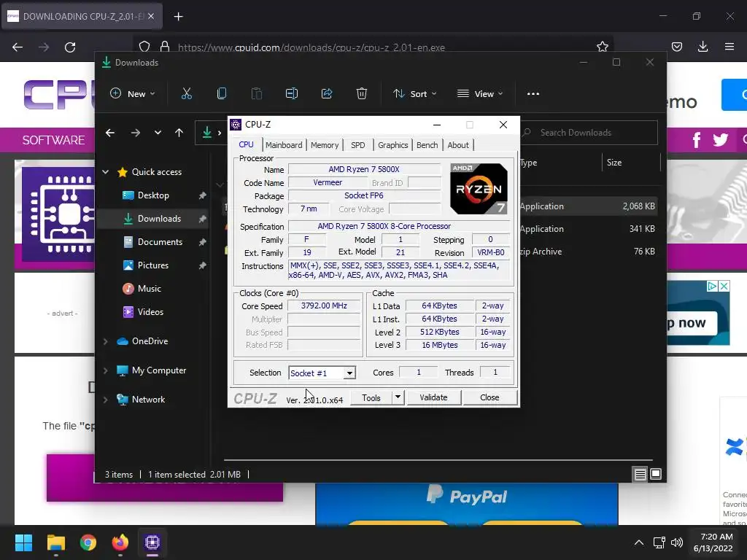Click the Paste clipboard icon in Explorer toolbar
The height and width of the screenshot is (560, 747).
point(256,94)
